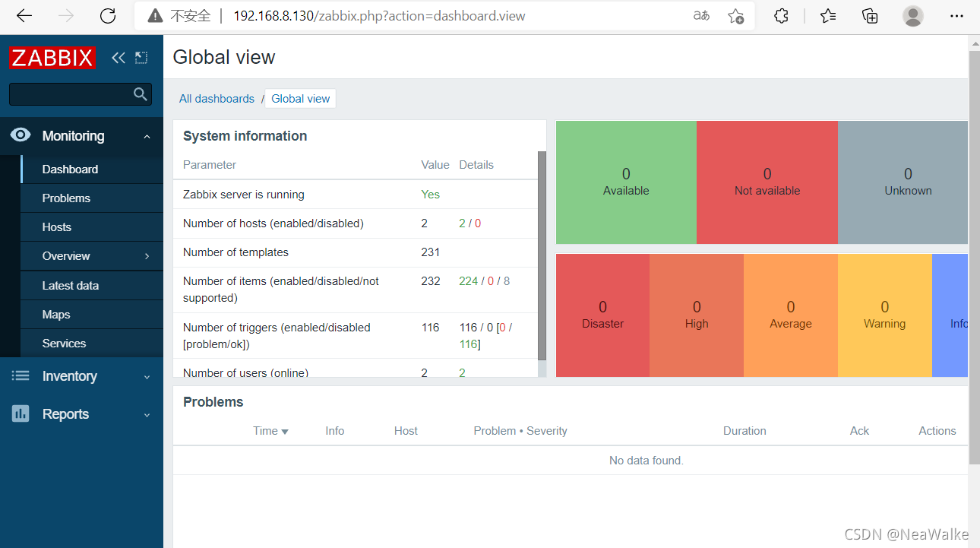
Task: Click the 'Problem • Severity' column header
Action: point(520,431)
